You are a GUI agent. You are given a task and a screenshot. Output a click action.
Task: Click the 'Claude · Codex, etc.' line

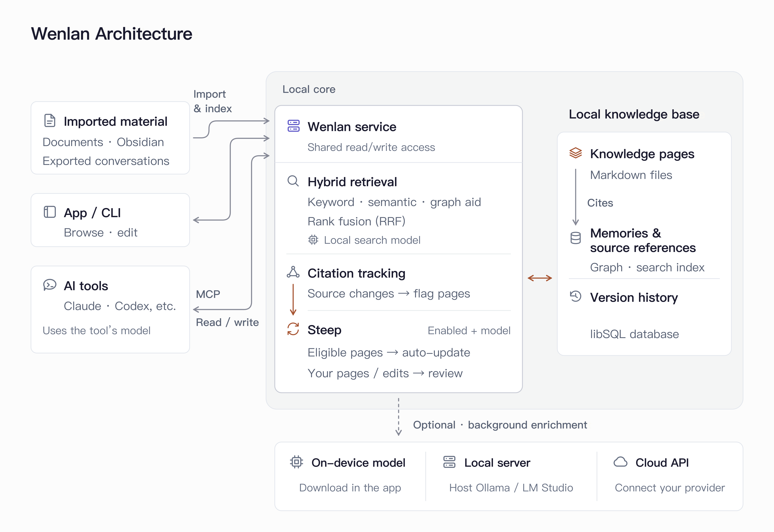point(120,306)
